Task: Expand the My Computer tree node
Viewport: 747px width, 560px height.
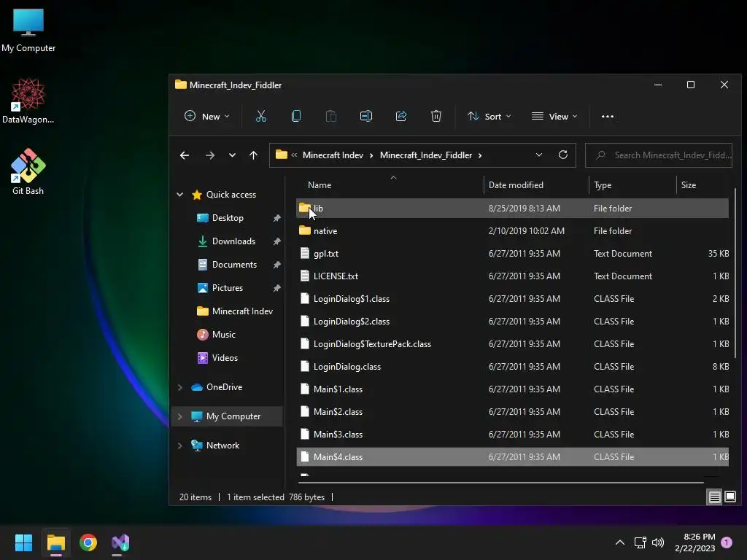Action: (180, 416)
